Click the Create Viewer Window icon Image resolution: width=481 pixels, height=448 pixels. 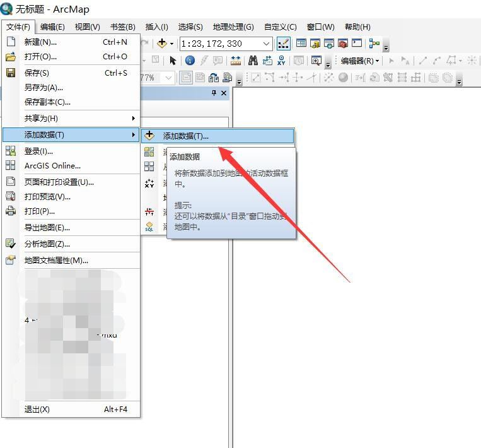pyautogui.click(x=316, y=61)
